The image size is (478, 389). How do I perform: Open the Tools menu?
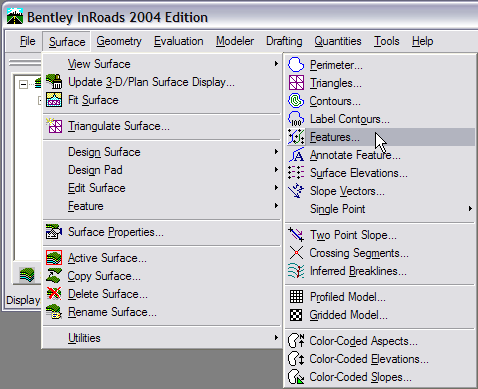tap(387, 41)
